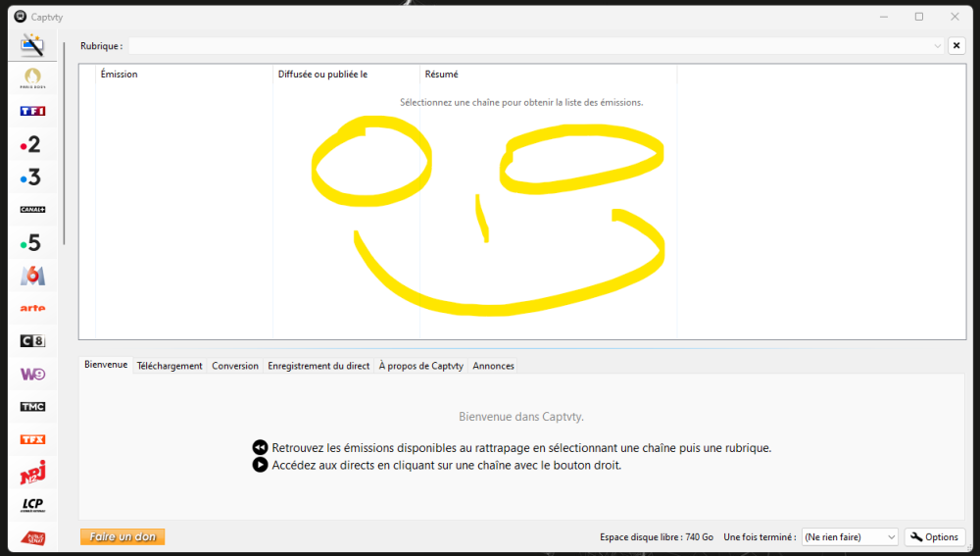This screenshot has height=556, width=980.
Task: Open the Conversion tab
Action: tap(235, 366)
